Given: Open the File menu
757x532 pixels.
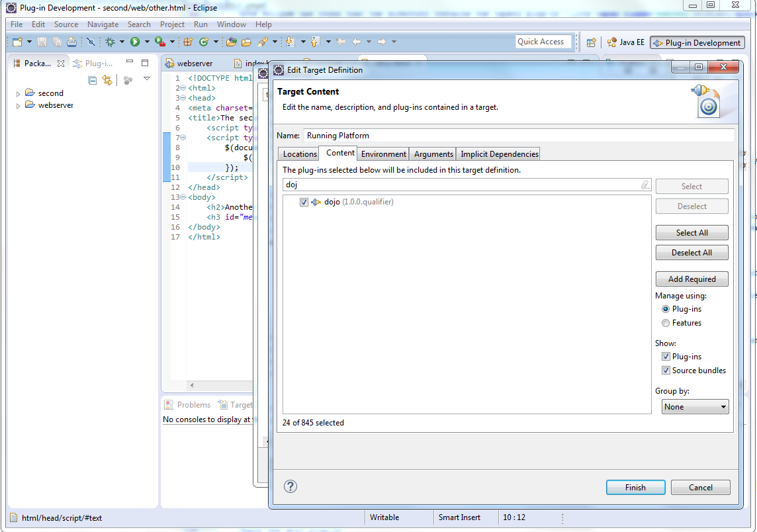Looking at the screenshot, I should coord(17,24).
